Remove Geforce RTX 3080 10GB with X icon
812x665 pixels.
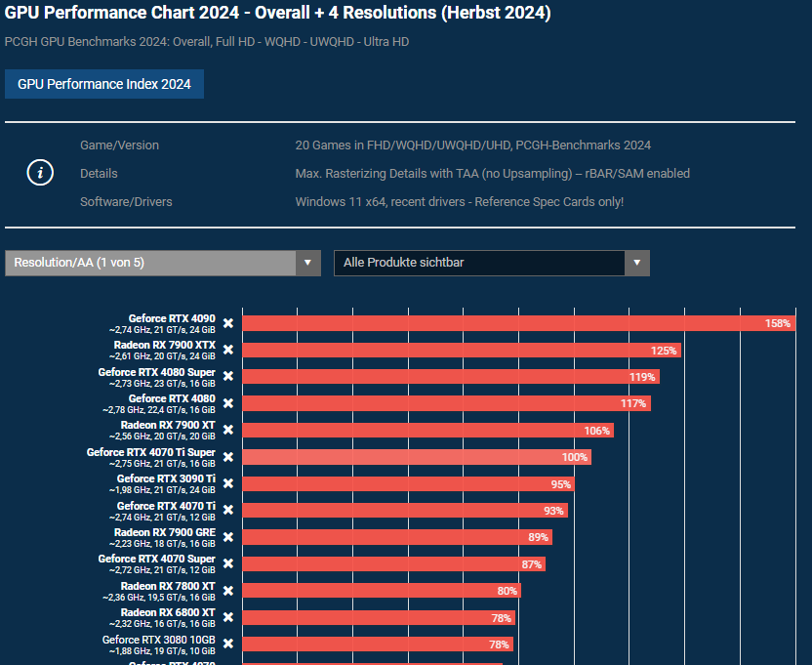tap(227, 644)
